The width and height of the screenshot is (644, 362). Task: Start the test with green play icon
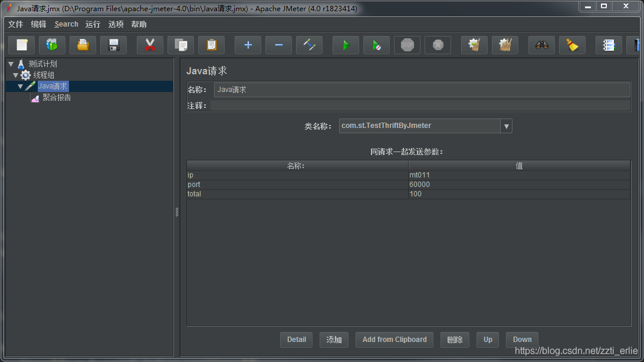[346, 45]
